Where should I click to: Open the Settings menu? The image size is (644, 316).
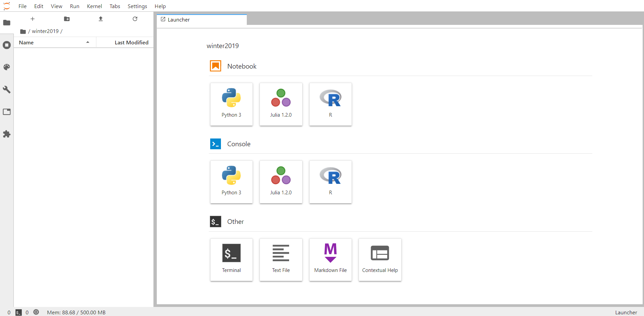point(137,6)
